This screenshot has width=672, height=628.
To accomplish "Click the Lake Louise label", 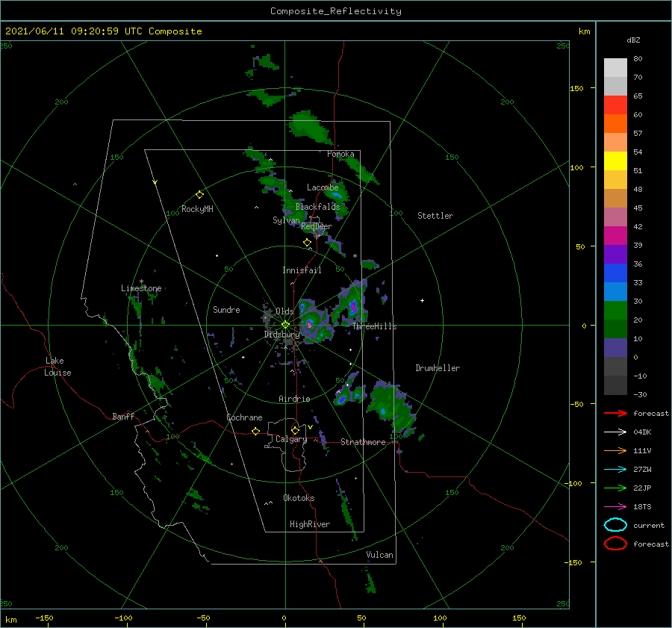I will [57, 367].
